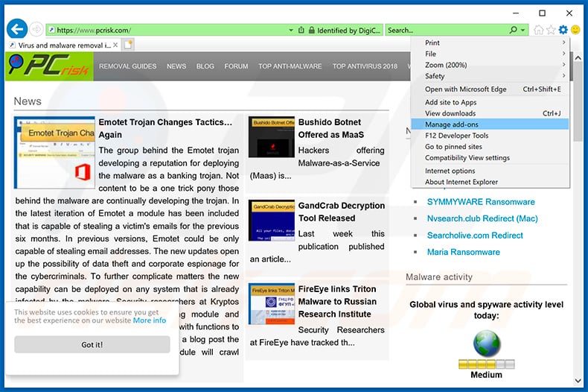Open GandCrab Decryption Tool Released headline
This screenshot has width=588, height=392.
341,212
